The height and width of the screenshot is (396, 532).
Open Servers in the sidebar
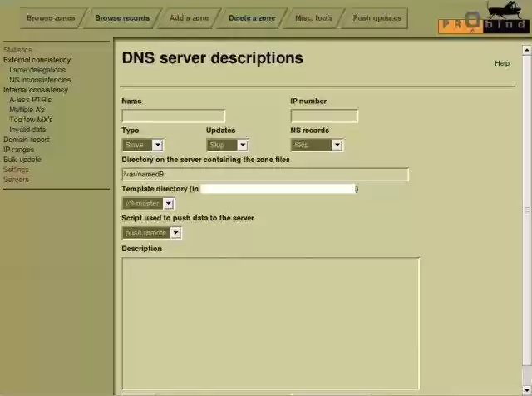[x=16, y=180]
